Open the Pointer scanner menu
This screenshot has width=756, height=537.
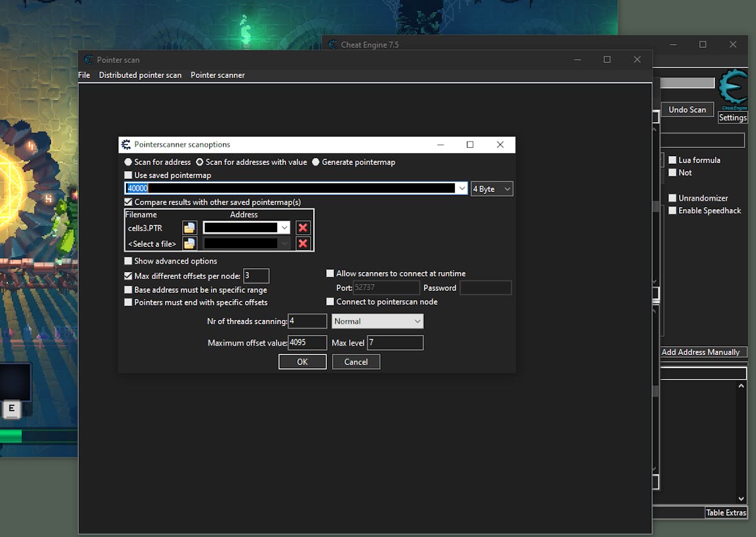coord(217,75)
